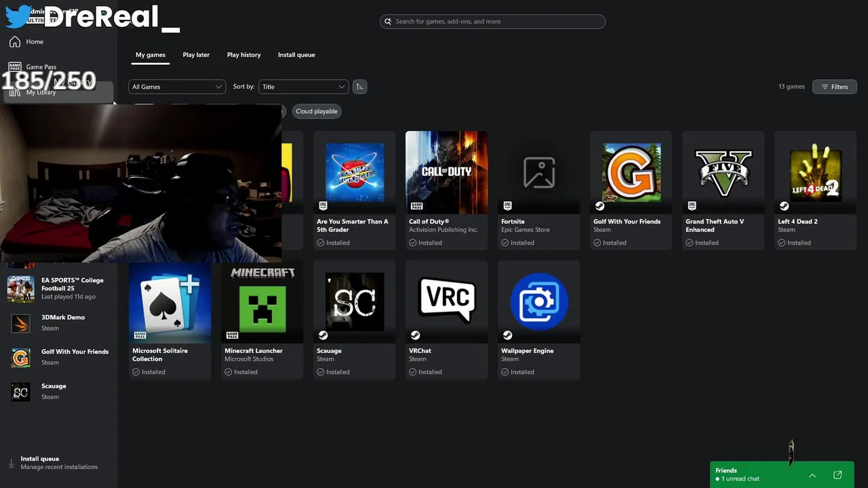Toggle the Cloud playable filter chip

[317, 111]
